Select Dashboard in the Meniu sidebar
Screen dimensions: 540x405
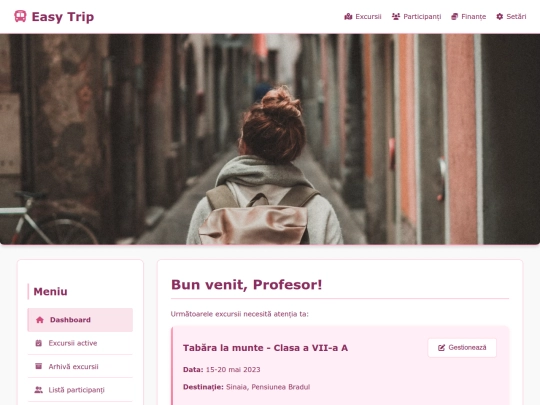(x=80, y=320)
